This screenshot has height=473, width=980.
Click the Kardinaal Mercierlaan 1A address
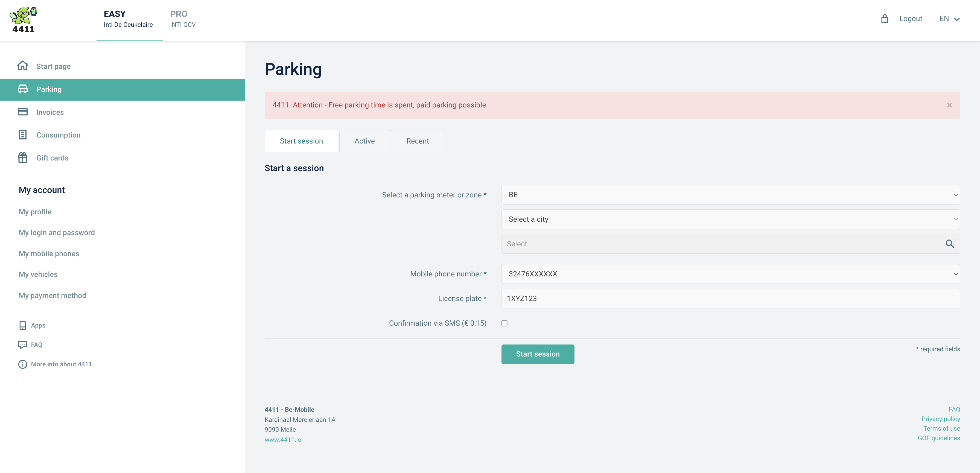point(300,420)
